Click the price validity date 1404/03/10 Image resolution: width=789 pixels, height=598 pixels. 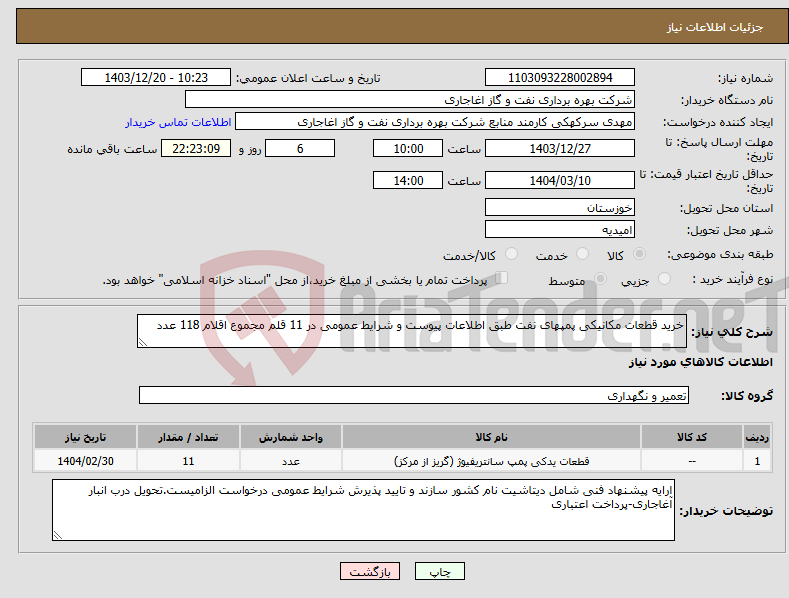560,180
